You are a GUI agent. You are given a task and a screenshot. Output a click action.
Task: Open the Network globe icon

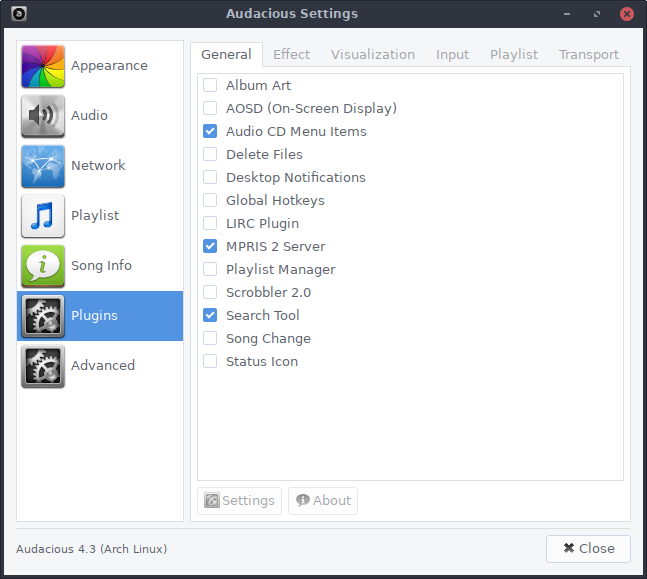click(x=43, y=166)
